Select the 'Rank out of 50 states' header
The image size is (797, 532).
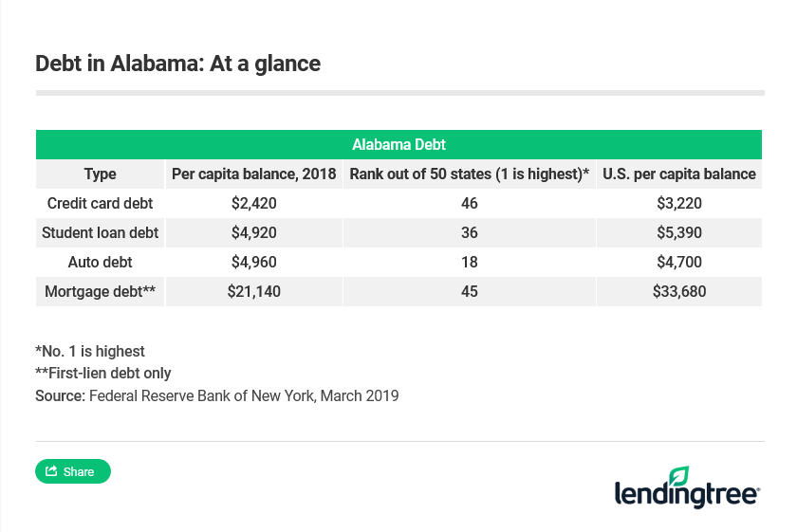(x=470, y=174)
